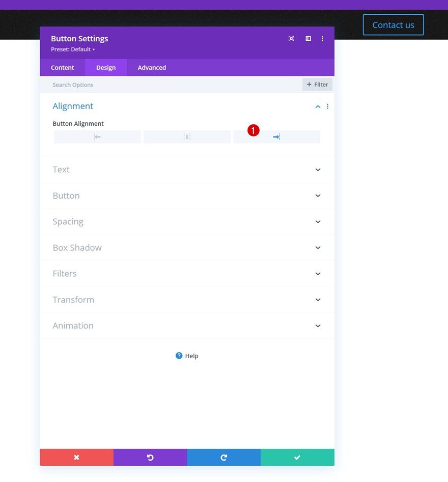Switch to the Advanced tab
The image size is (448, 482).
pyautogui.click(x=151, y=67)
